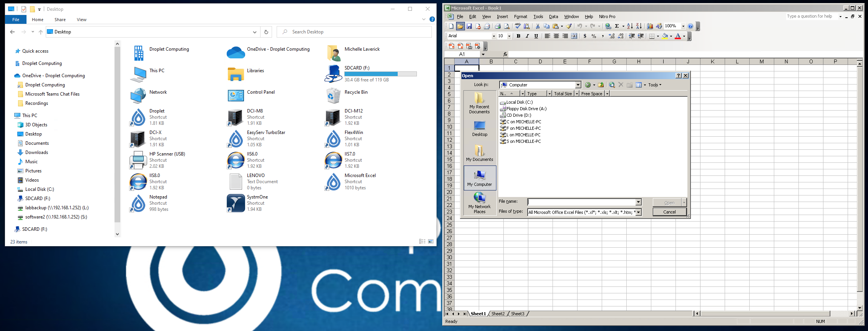This screenshot has height=331, width=868.
Task: Click the Sort Ascending A-Z icon
Action: (630, 26)
